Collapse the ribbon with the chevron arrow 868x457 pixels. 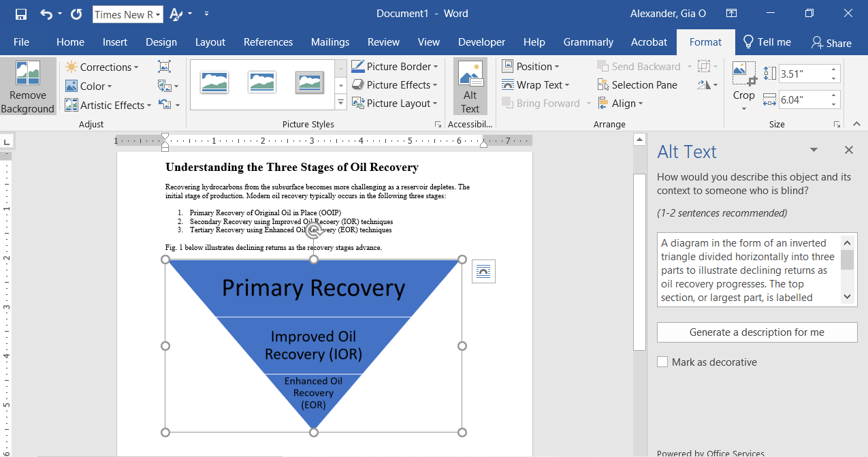tap(856, 124)
